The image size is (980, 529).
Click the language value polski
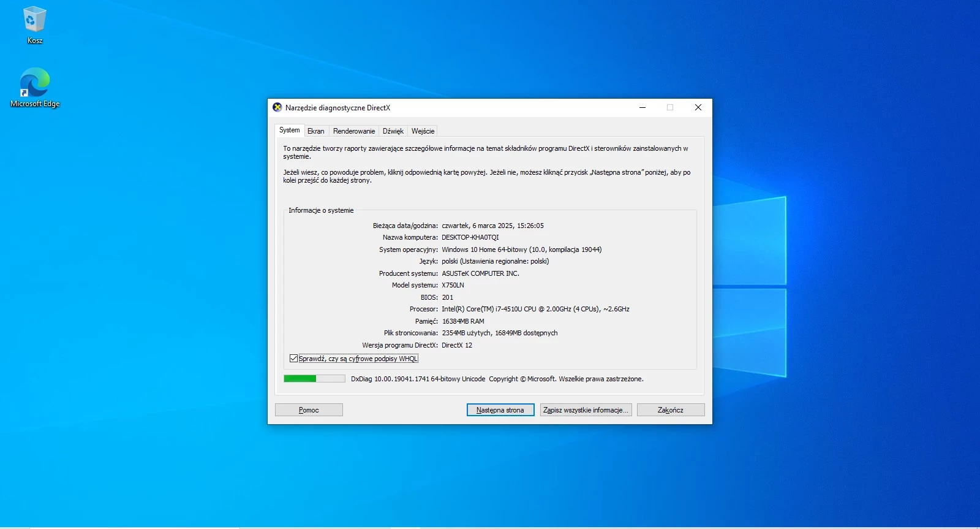pyautogui.click(x=496, y=261)
